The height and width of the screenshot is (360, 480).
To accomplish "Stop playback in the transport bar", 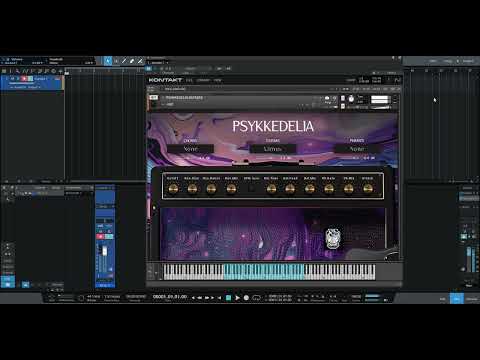I will pyautogui.click(x=228, y=298).
